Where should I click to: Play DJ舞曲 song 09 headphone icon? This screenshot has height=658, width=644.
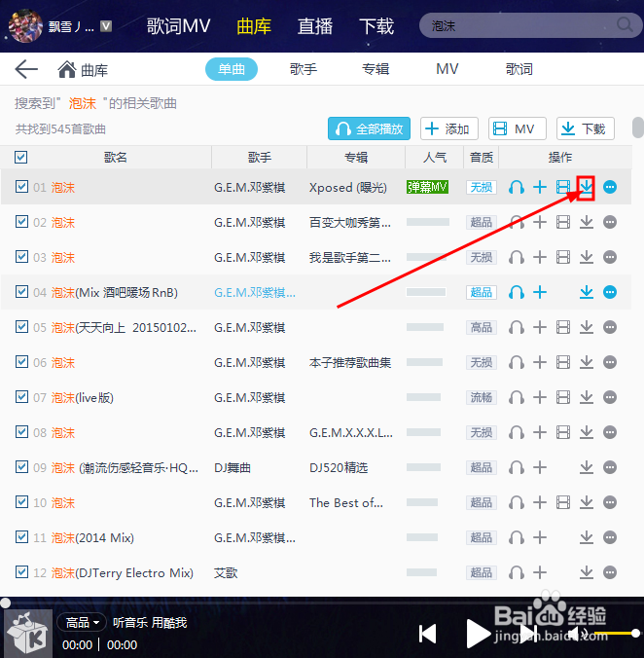[x=517, y=467]
